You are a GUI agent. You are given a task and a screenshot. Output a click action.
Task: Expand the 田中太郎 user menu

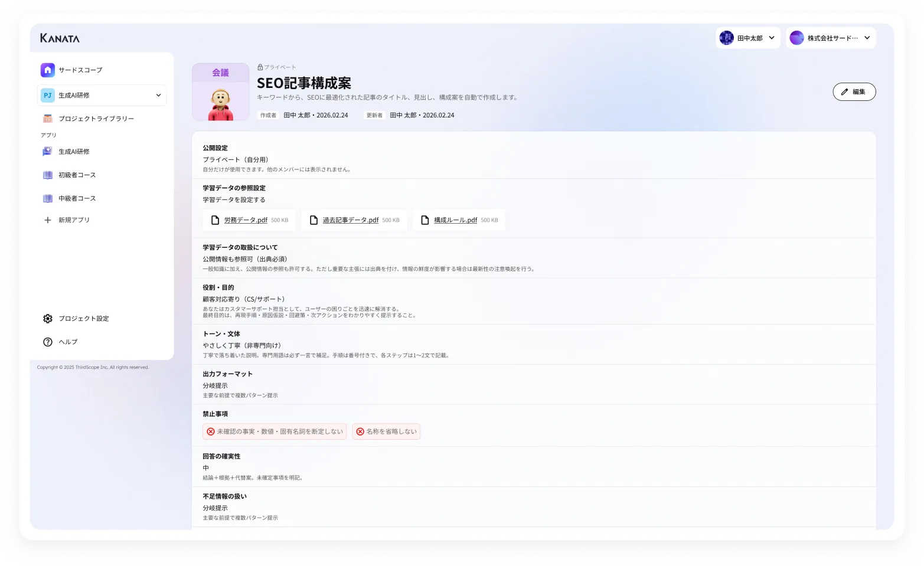[x=748, y=38]
